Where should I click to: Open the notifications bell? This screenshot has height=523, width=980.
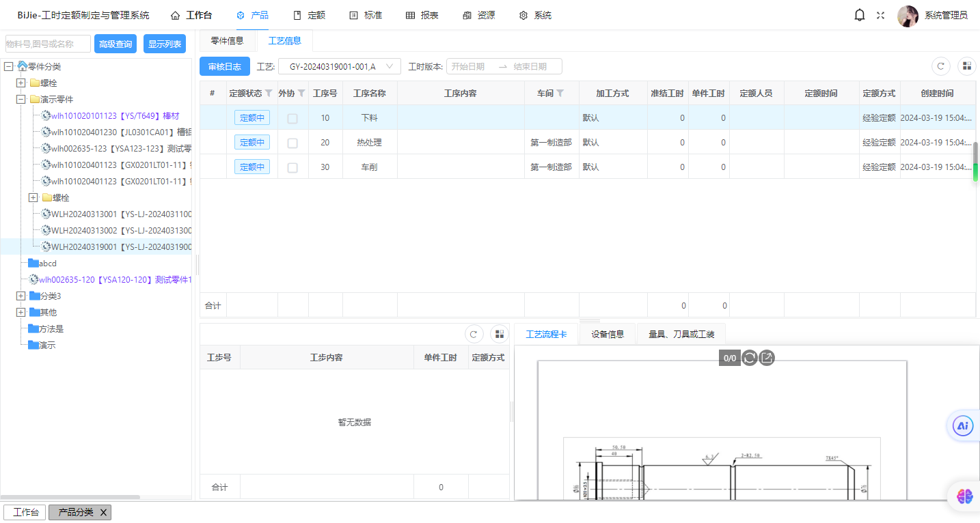click(860, 15)
